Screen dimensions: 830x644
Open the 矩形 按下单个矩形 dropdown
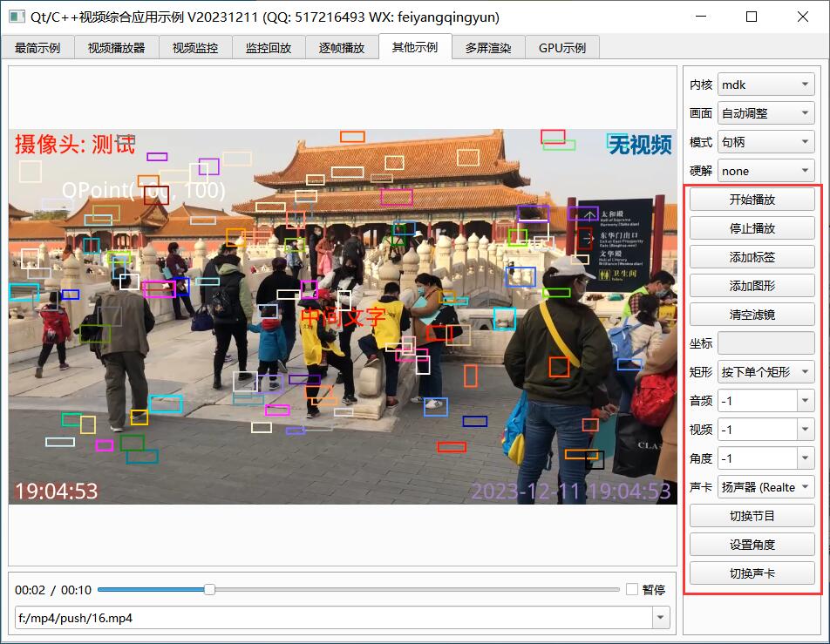765,372
